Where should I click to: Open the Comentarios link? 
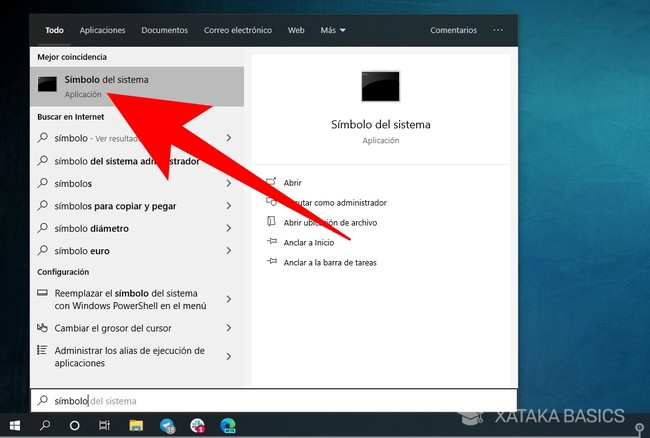pyautogui.click(x=454, y=30)
